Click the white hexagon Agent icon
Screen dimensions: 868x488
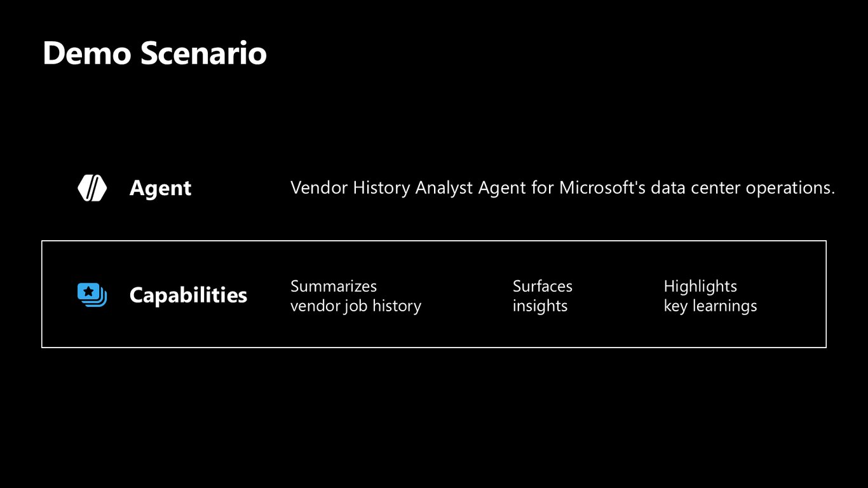(92, 188)
